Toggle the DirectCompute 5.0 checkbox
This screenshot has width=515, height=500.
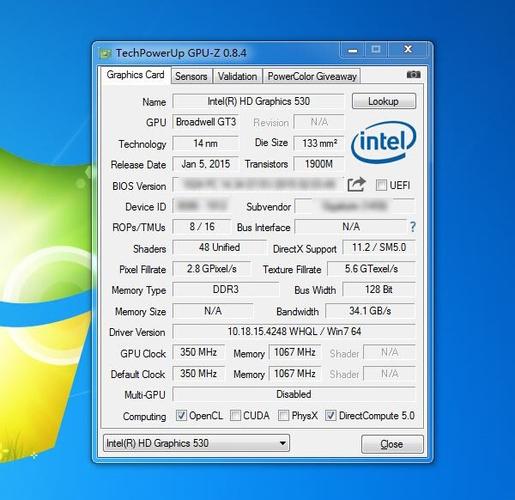[330, 415]
